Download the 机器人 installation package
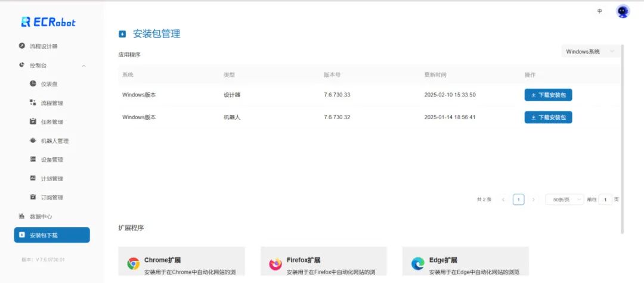644x283 pixels. (548, 117)
